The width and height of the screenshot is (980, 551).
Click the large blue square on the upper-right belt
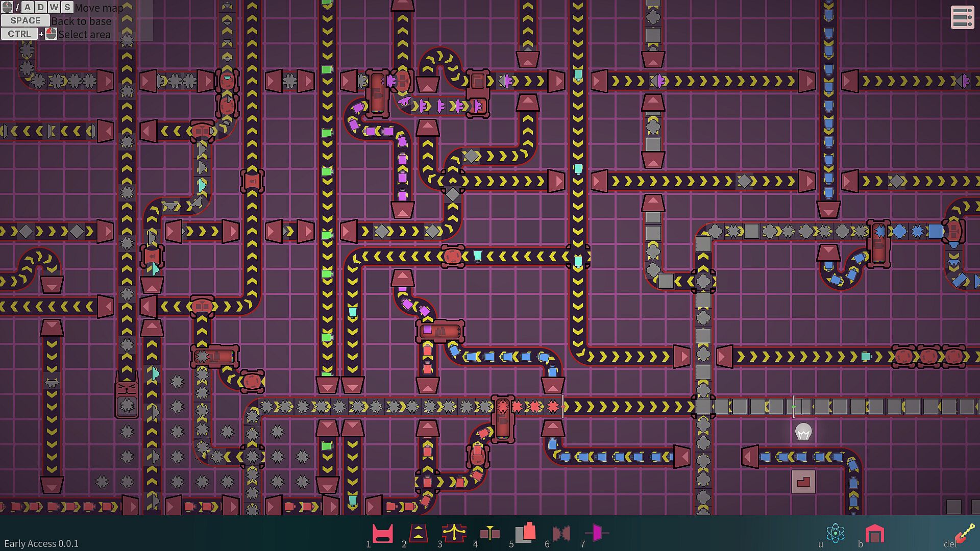(x=936, y=231)
